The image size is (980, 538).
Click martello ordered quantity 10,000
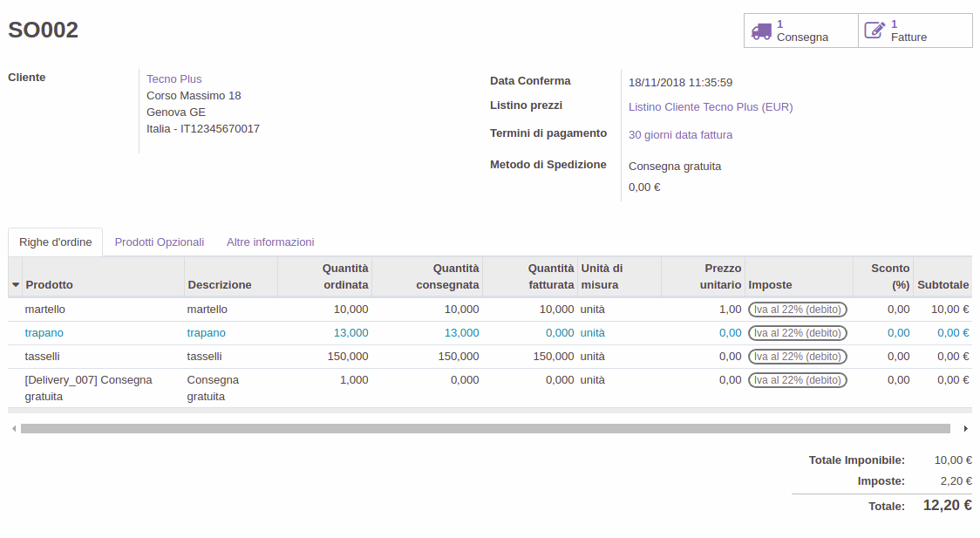(x=350, y=310)
